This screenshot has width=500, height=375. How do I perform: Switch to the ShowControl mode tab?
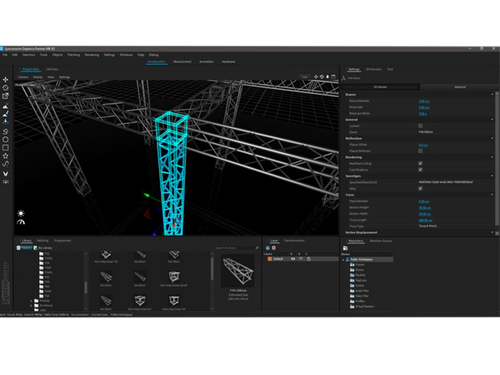(x=182, y=62)
